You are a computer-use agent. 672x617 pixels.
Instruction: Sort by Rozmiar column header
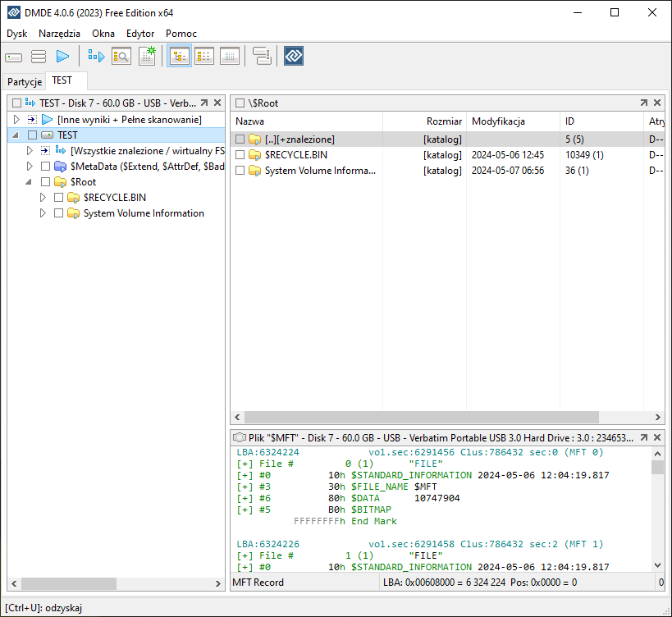click(424, 121)
